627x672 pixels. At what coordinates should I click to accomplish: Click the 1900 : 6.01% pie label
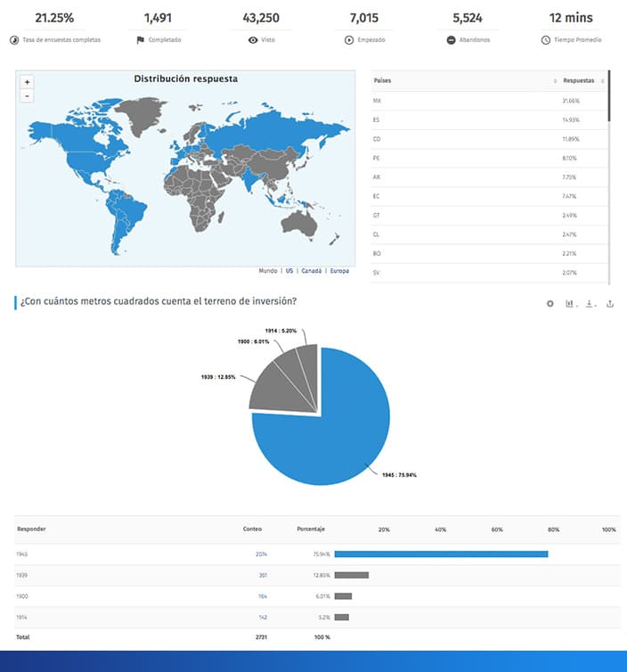(254, 341)
